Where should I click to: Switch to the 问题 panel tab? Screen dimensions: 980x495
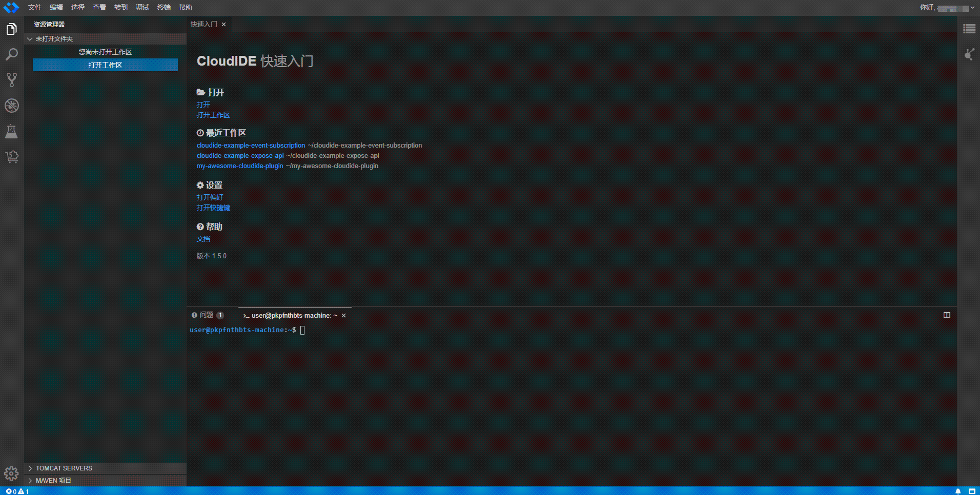207,315
